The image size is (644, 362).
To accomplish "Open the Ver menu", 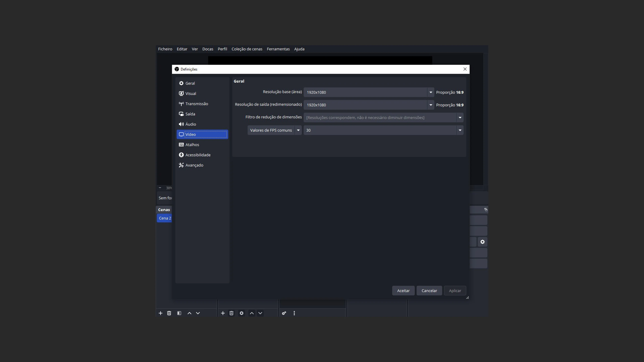I will [195, 49].
